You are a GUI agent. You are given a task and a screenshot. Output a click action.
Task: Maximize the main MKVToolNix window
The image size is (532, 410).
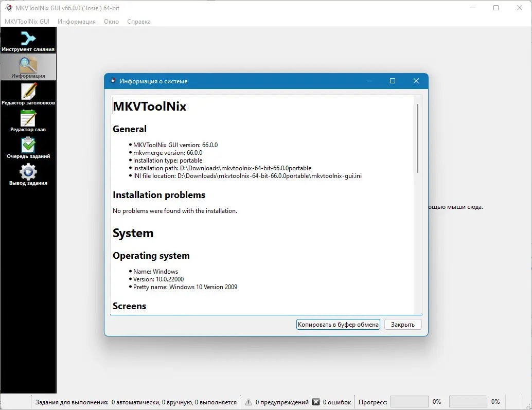[496, 8]
